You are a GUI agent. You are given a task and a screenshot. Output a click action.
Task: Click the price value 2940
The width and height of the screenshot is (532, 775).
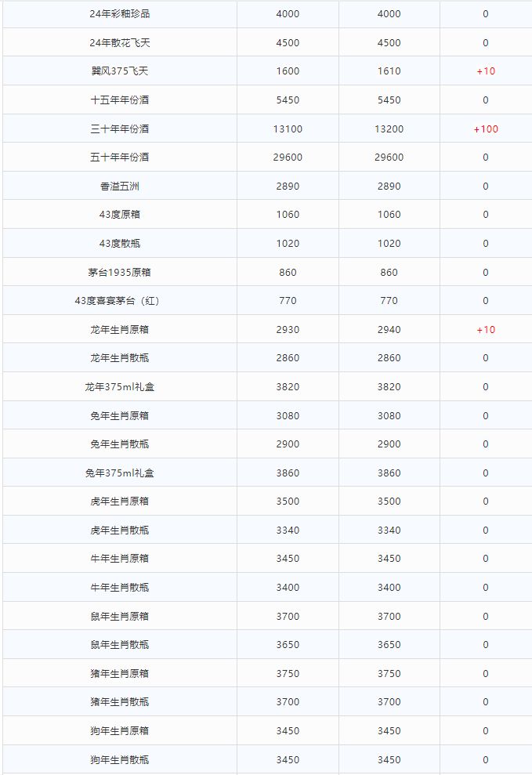tap(389, 330)
